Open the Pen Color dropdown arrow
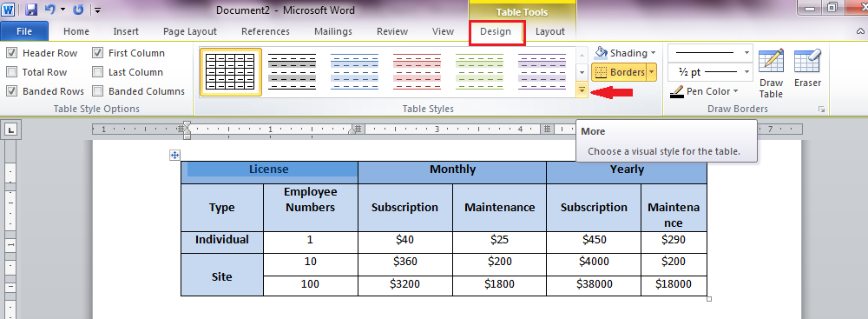 point(735,91)
